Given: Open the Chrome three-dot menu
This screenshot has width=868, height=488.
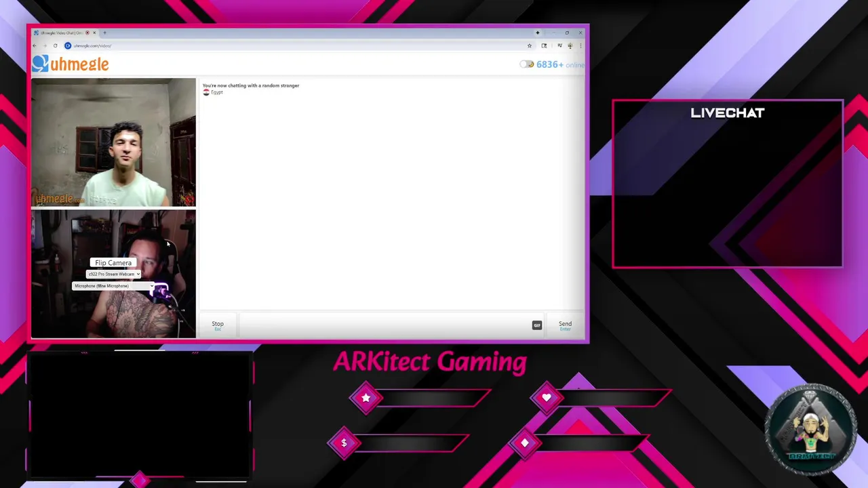Looking at the screenshot, I should click(x=580, y=45).
